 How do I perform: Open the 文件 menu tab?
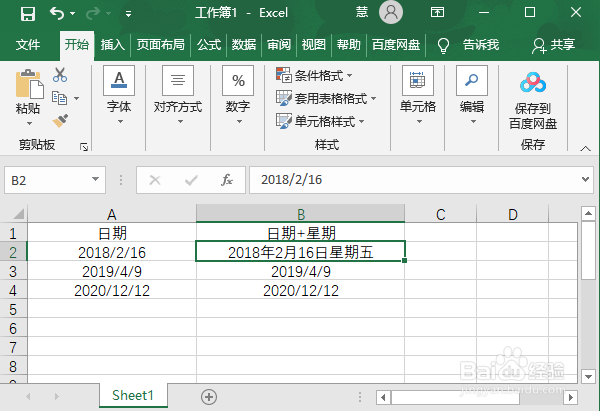click(28, 45)
